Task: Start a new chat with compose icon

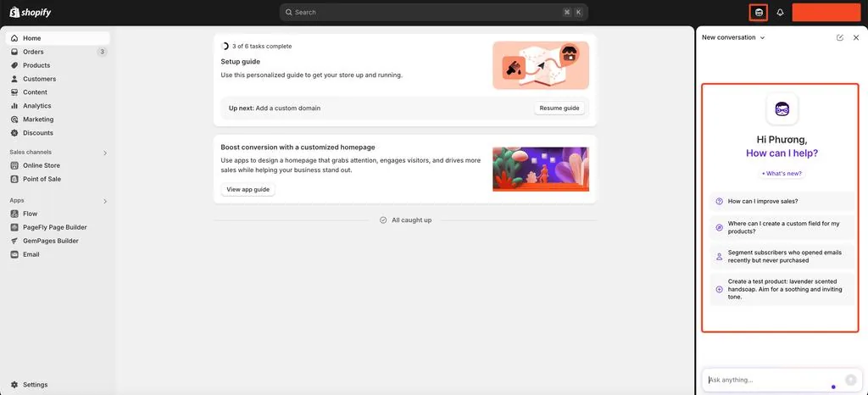Action: 840,37
